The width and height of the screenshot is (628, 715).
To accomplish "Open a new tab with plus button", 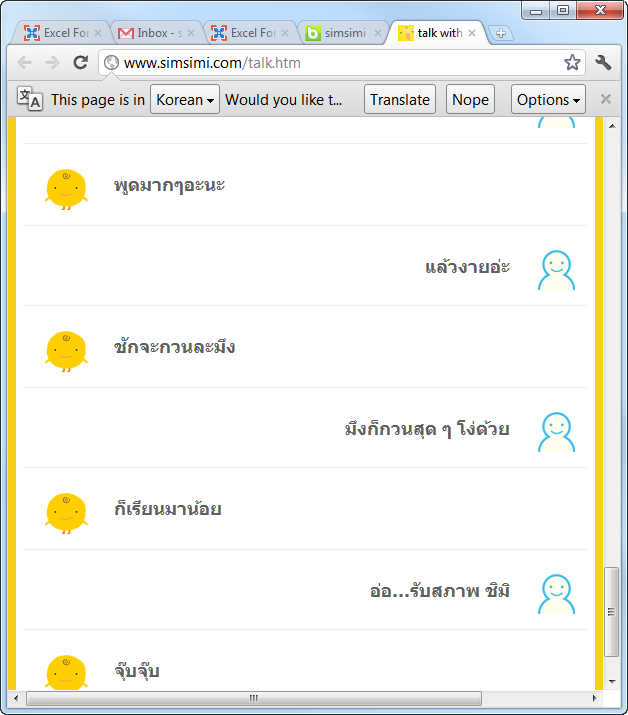I will tap(501, 33).
